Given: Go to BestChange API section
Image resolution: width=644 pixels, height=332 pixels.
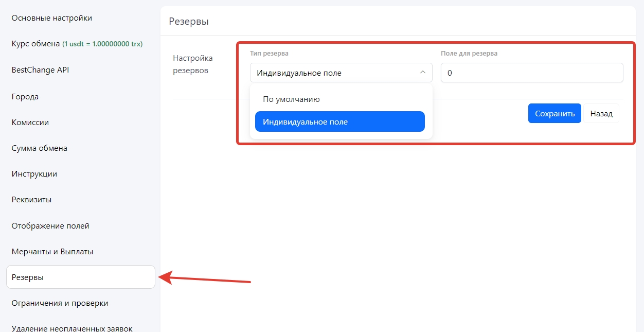Looking at the screenshot, I should pos(40,70).
